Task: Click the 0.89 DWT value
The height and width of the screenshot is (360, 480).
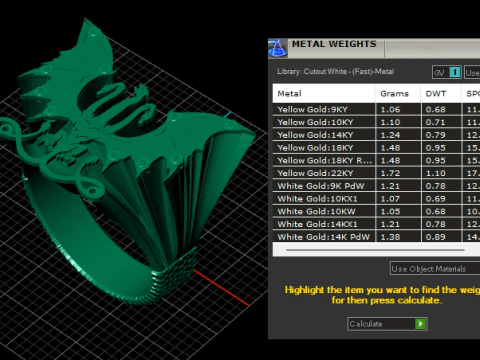Action: pyautogui.click(x=435, y=237)
